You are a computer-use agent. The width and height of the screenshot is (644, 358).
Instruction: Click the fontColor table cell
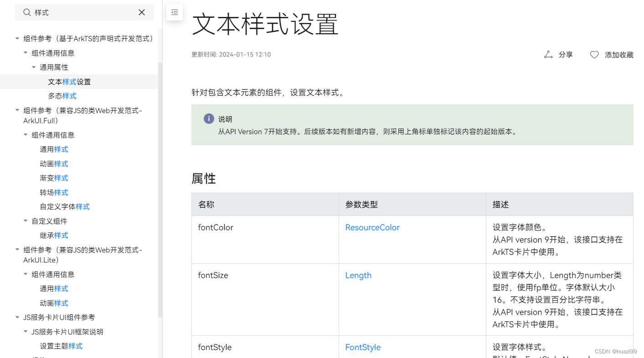(x=265, y=240)
